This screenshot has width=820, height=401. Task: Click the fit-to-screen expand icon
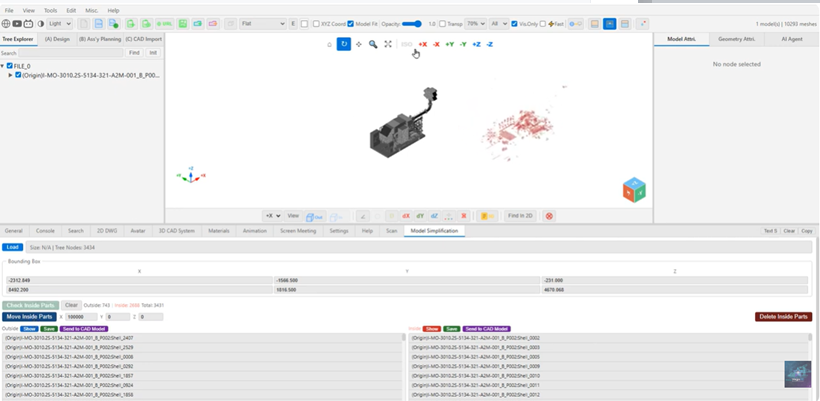[388, 44]
